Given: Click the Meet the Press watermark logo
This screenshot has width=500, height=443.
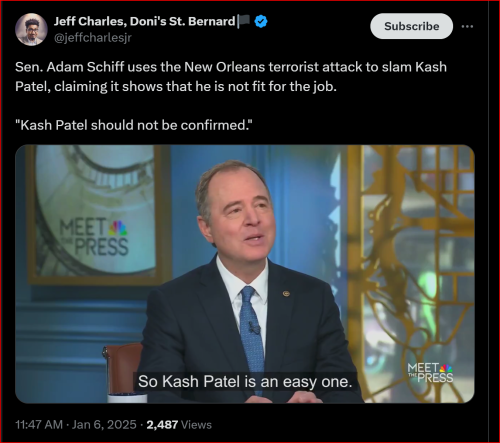Looking at the screenshot, I should tap(430, 373).
